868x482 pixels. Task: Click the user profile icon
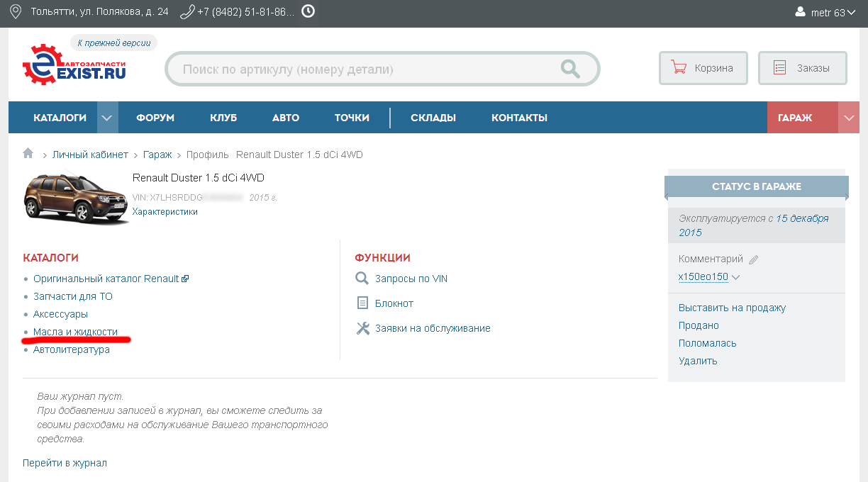click(x=801, y=12)
